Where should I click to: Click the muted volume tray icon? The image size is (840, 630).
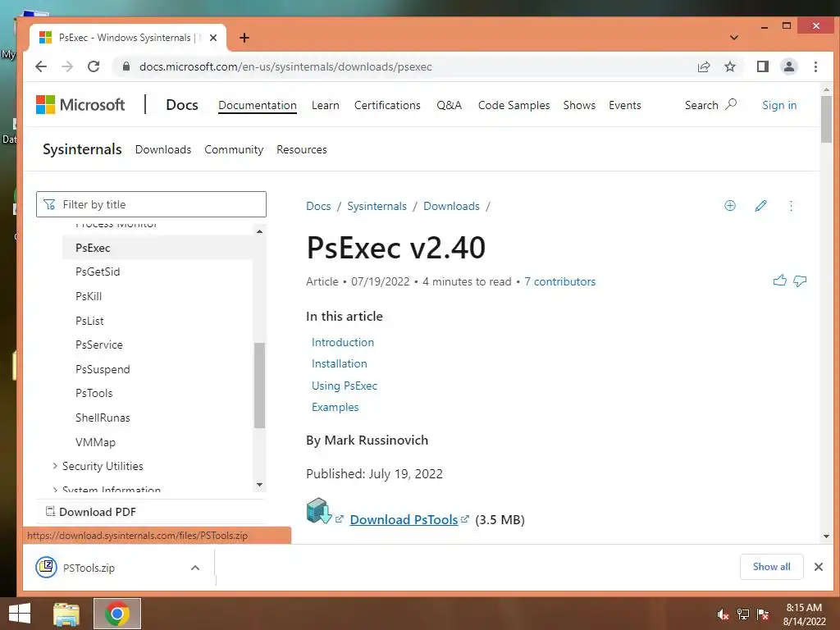coord(723,614)
